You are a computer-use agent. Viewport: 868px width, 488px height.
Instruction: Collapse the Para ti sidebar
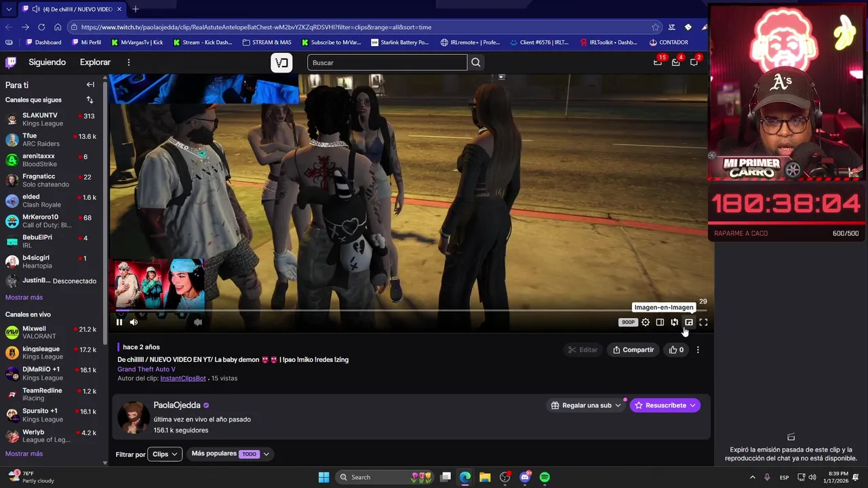coord(90,85)
